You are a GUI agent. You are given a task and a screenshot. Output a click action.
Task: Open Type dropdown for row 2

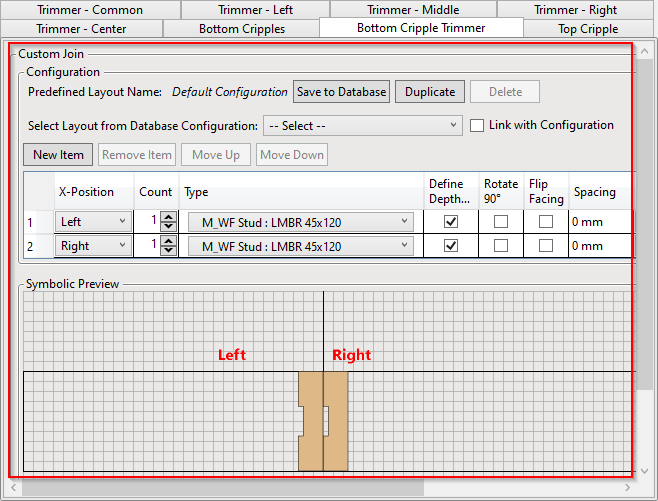click(x=301, y=246)
